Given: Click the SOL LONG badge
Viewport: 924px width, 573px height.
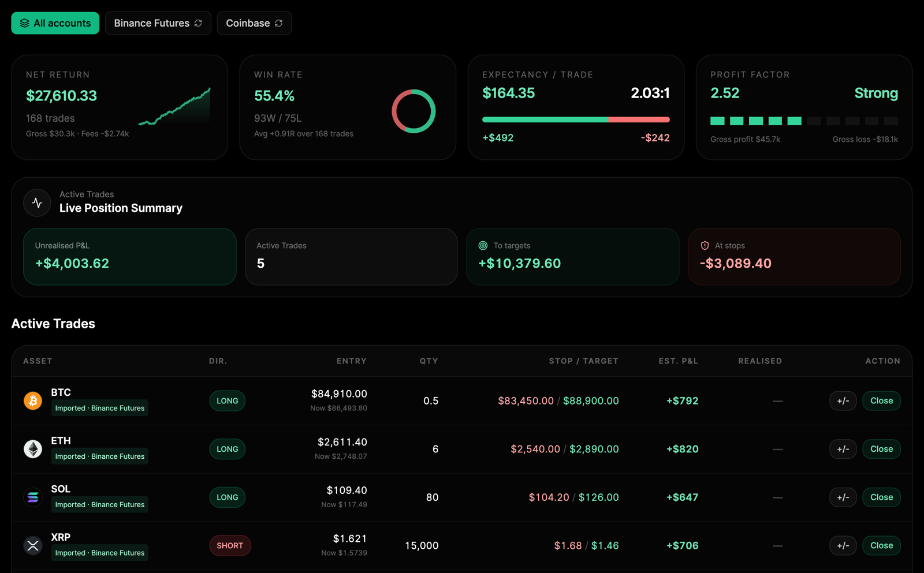Looking at the screenshot, I should click(228, 497).
